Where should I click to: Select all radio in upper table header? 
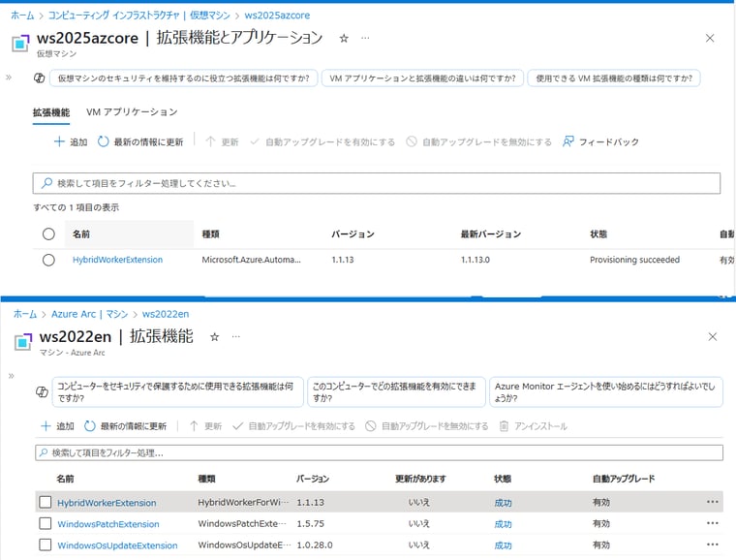[48, 233]
